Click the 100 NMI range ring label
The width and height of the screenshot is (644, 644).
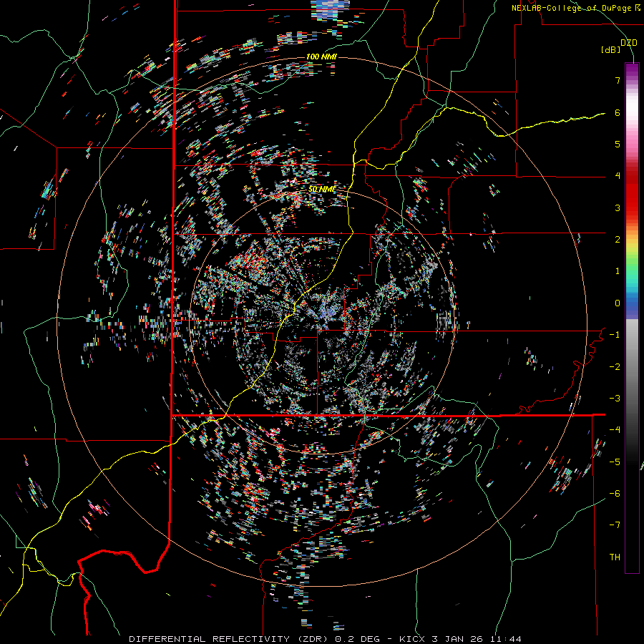321,57
